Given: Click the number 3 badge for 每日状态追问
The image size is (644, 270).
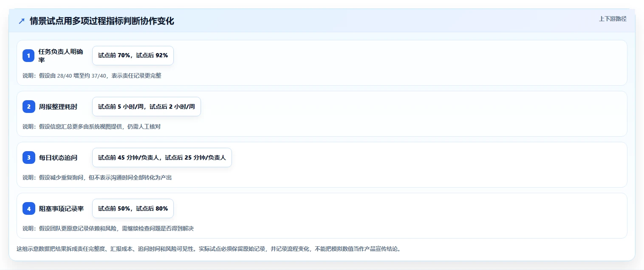Looking at the screenshot, I should point(28,157).
